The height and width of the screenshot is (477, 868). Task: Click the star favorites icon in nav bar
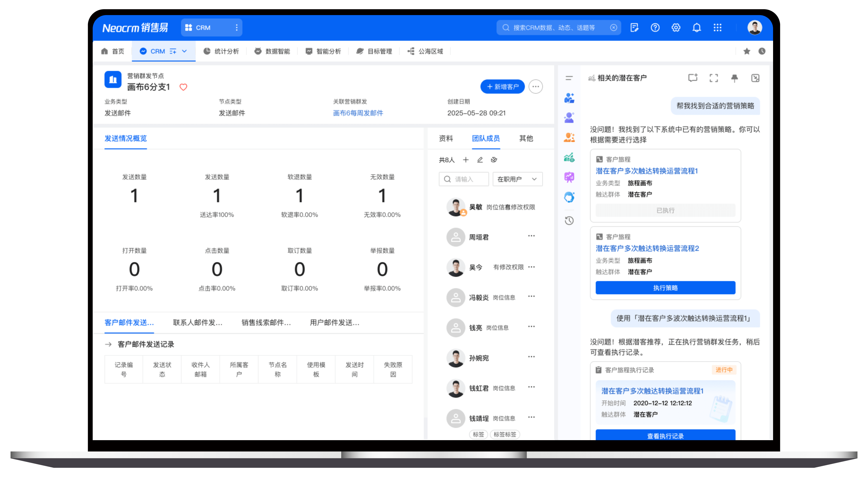click(x=747, y=51)
